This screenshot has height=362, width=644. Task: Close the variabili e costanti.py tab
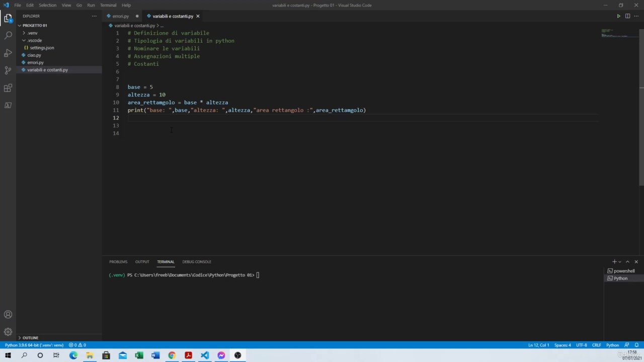tap(198, 16)
